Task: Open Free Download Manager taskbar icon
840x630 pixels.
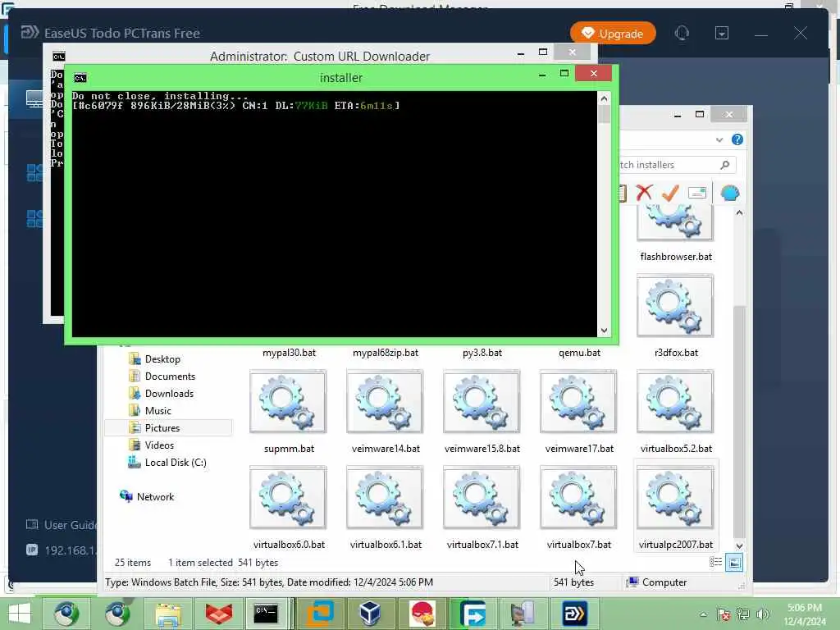Action: click(x=472, y=614)
